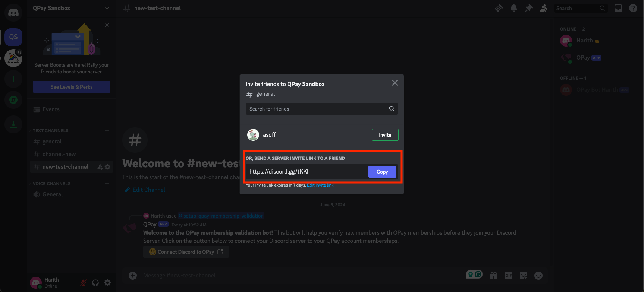Click the QPay bot name in message

150,224
